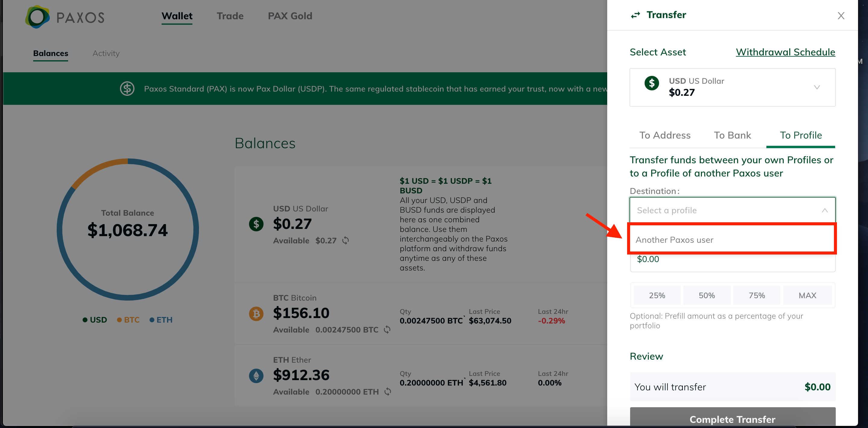Viewport: 868px width, 428px height.
Task: Open the Trade tab
Action: pyautogui.click(x=230, y=16)
